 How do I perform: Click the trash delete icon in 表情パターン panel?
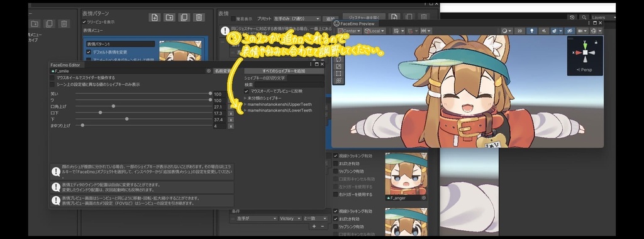pyautogui.click(x=199, y=17)
